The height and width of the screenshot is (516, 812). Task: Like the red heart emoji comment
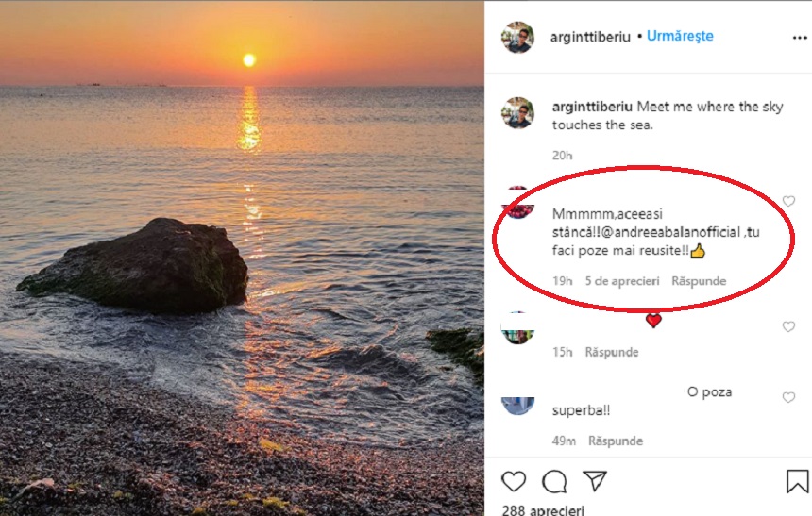[x=788, y=327]
